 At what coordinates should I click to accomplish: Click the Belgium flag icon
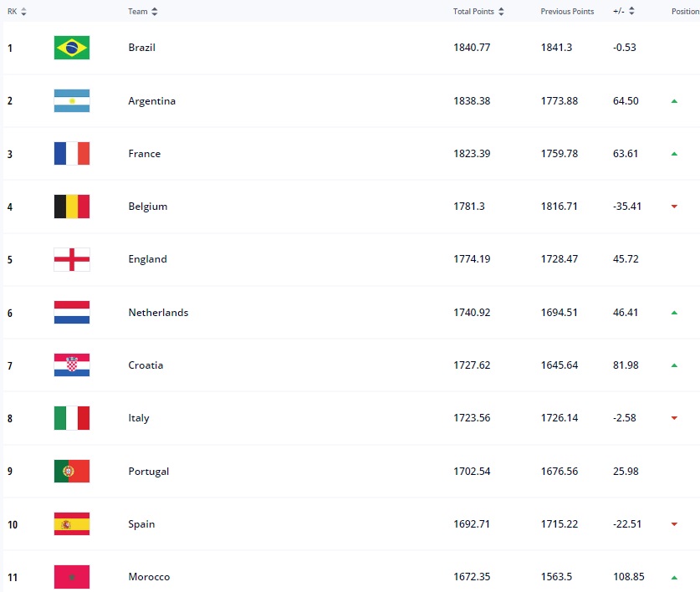click(71, 207)
